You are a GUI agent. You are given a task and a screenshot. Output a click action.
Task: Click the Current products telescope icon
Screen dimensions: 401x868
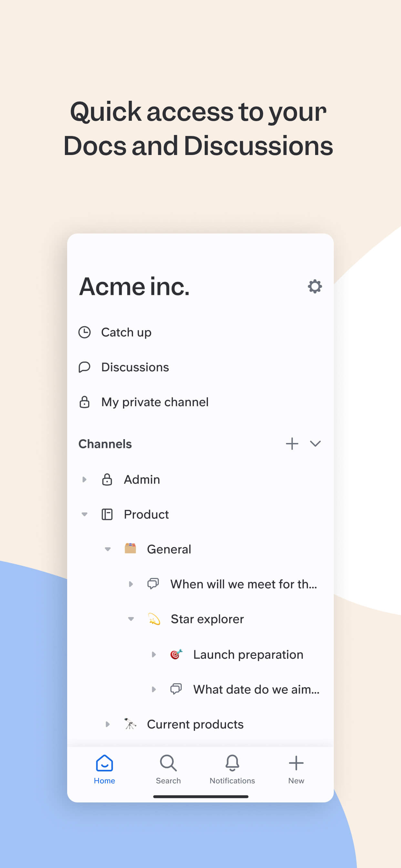pyautogui.click(x=130, y=724)
